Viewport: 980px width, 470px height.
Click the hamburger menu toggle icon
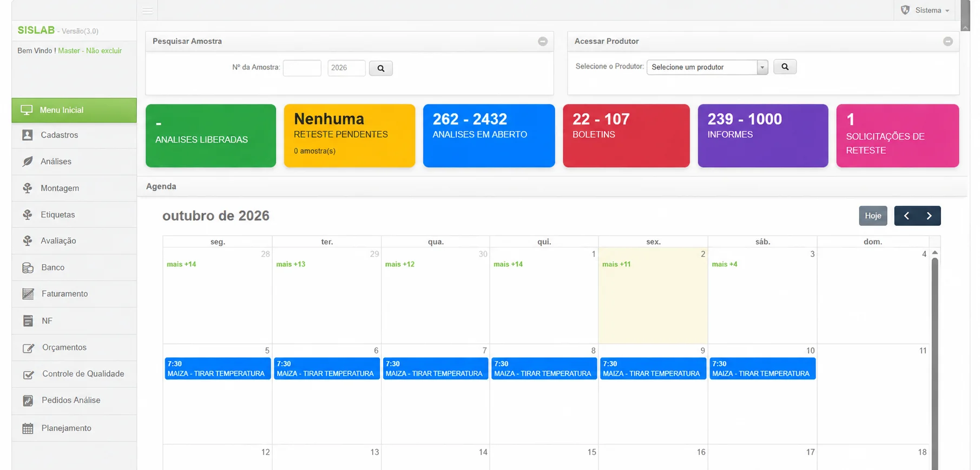(x=147, y=10)
